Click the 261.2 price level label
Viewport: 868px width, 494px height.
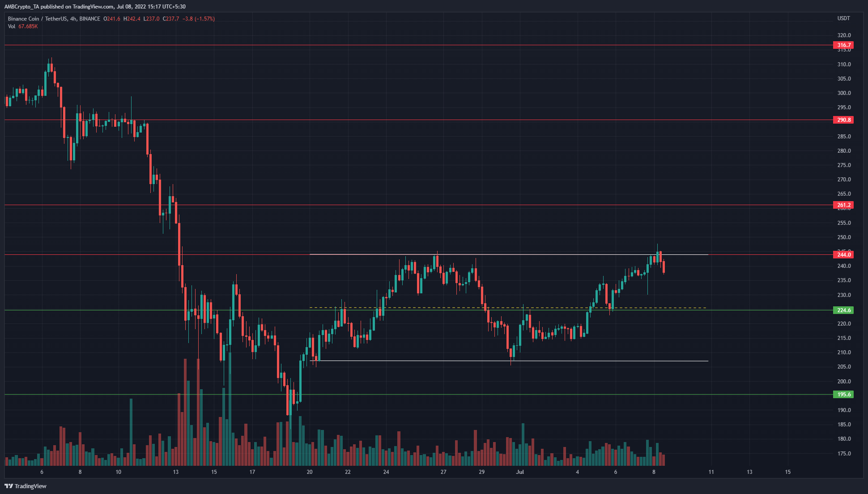[843, 205]
